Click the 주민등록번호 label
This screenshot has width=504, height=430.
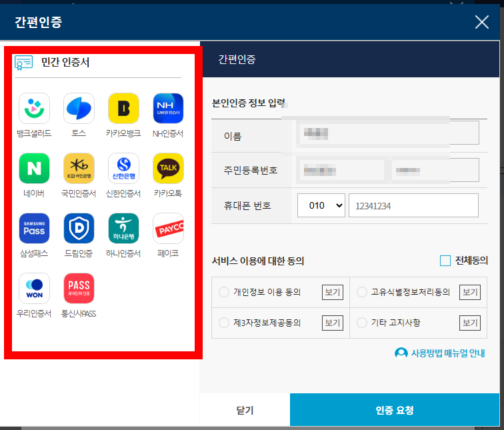[x=251, y=170]
